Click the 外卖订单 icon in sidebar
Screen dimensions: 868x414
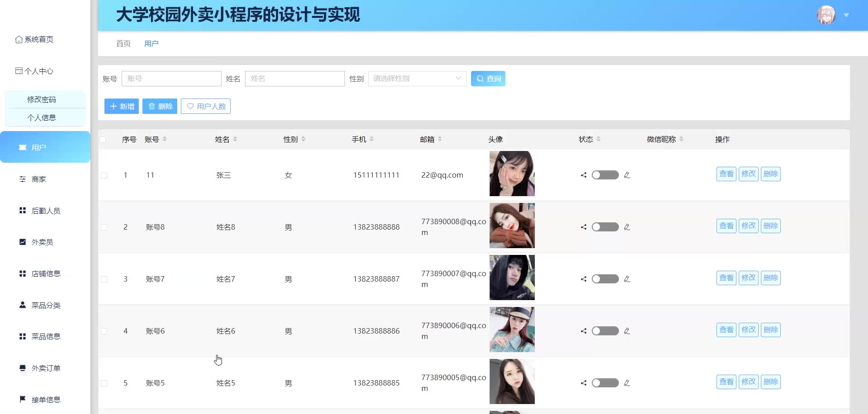tap(23, 368)
